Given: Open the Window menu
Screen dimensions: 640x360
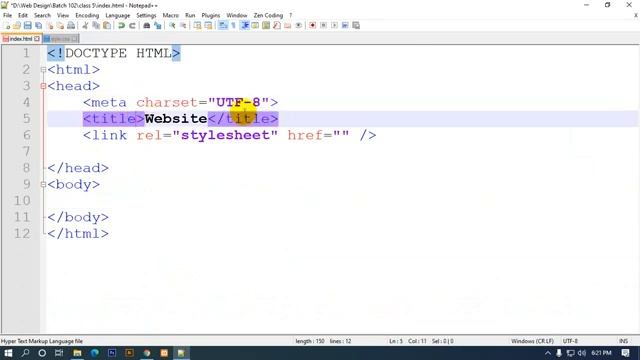Looking at the screenshot, I should 237,15.
